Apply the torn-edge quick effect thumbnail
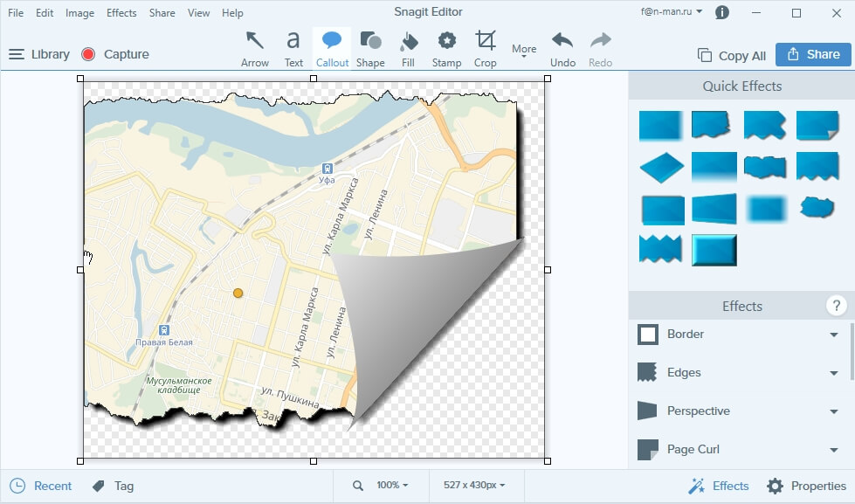 (712, 125)
